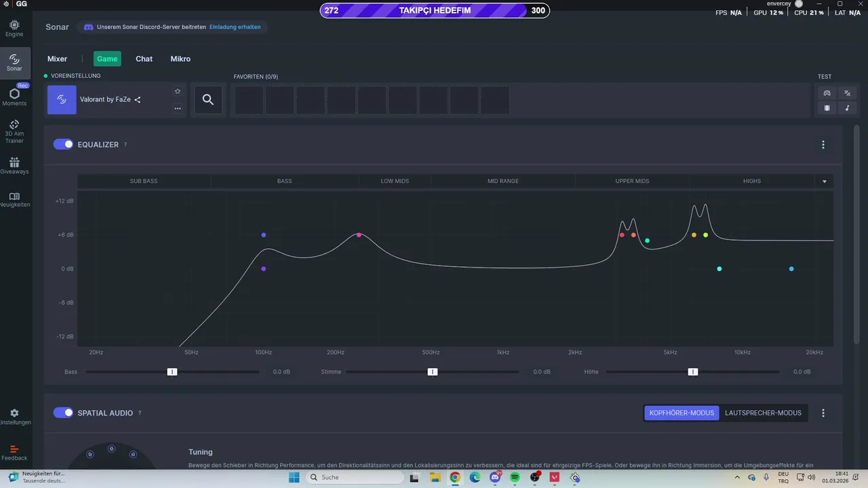Click the Discord logo icon

[88, 27]
